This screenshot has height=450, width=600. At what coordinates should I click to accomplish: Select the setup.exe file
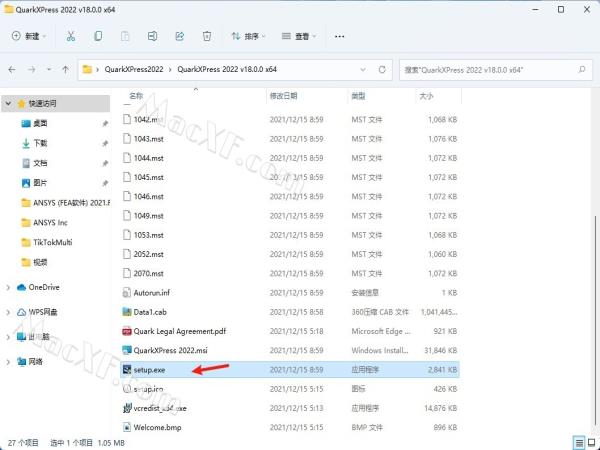point(149,369)
